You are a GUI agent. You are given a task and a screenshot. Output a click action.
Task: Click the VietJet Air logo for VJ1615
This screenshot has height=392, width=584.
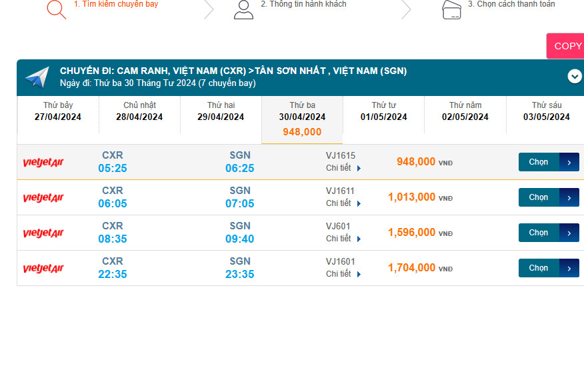point(43,163)
